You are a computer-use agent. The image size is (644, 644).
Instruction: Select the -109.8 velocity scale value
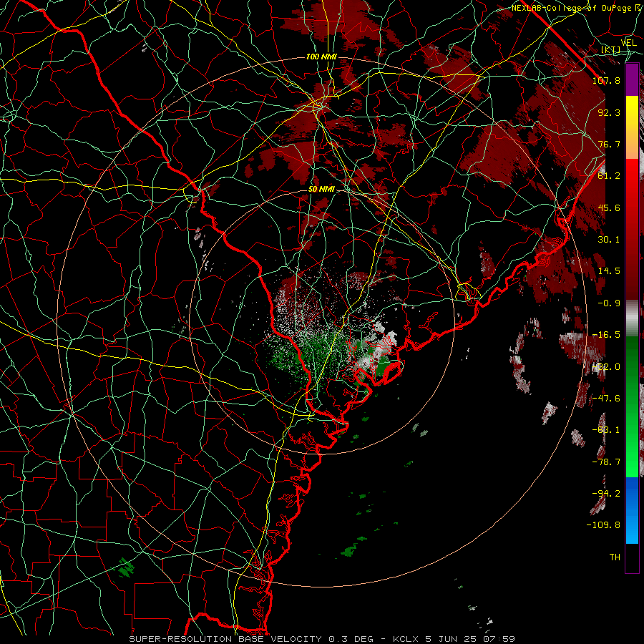pos(604,525)
